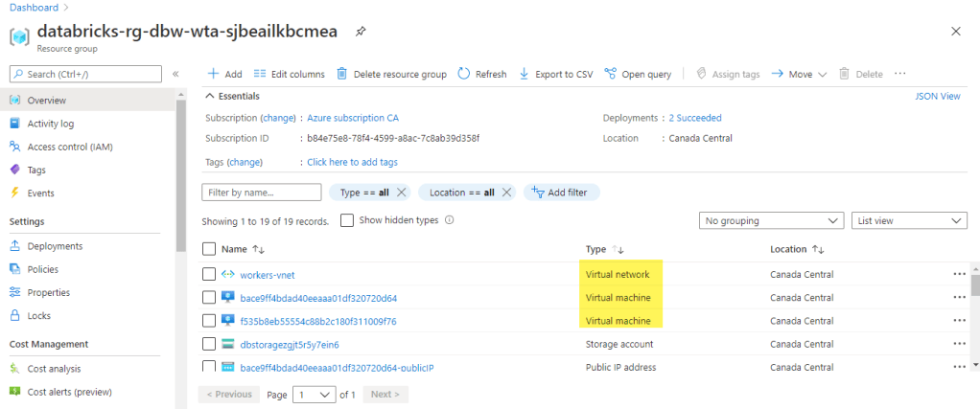The width and height of the screenshot is (980, 409).
Task: Open Activity log in sidebar
Action: [x=51, y=124]
